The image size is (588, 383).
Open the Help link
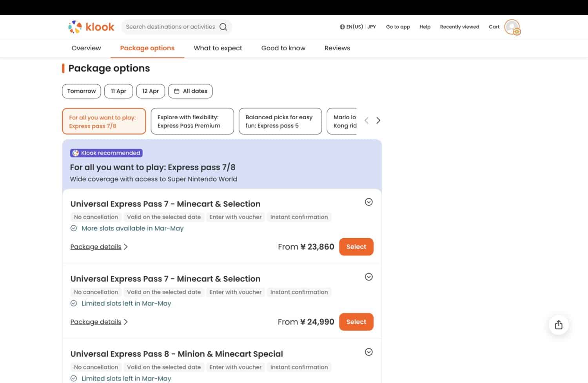pyautogui.click(x=425, y=27)
